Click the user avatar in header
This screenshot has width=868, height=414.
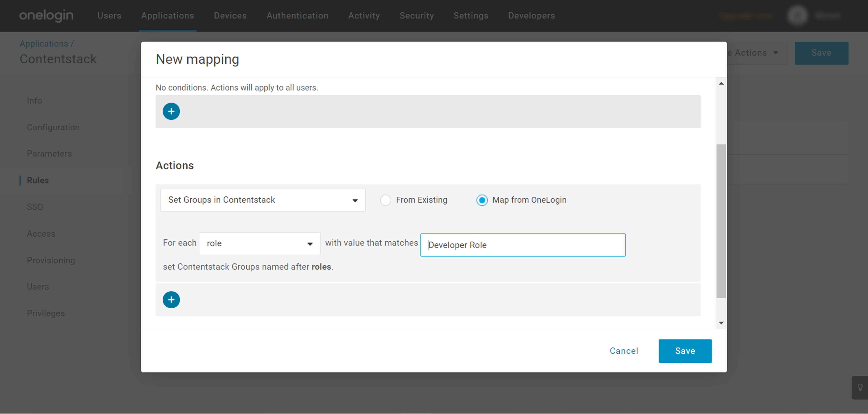[x=797, y=16]
